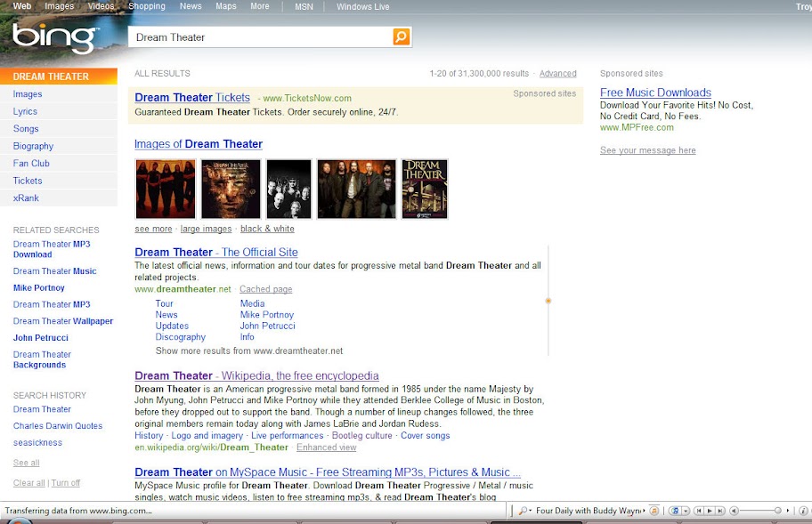
Task: Open the Web tab in top navigation
Action: [21, 6]
